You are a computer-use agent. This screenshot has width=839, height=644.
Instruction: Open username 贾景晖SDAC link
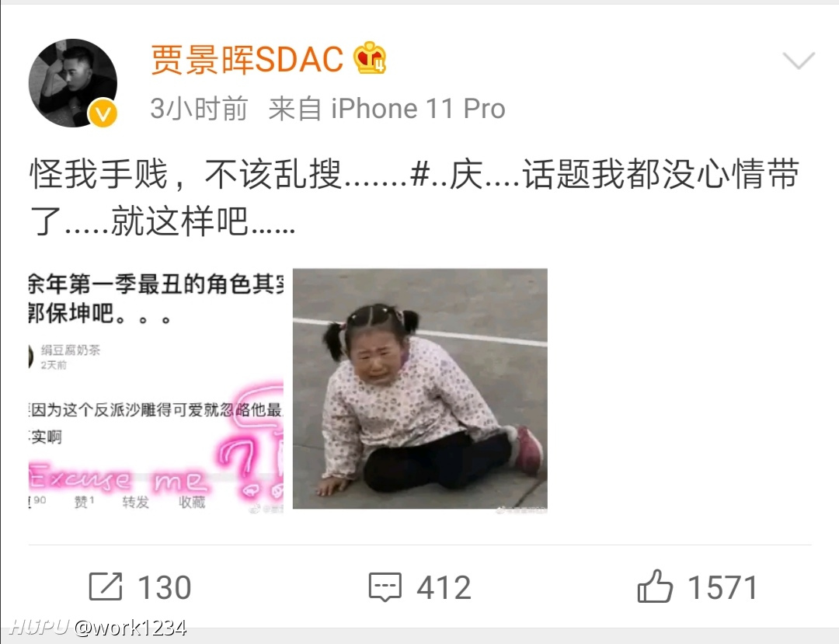coord(247,59)
